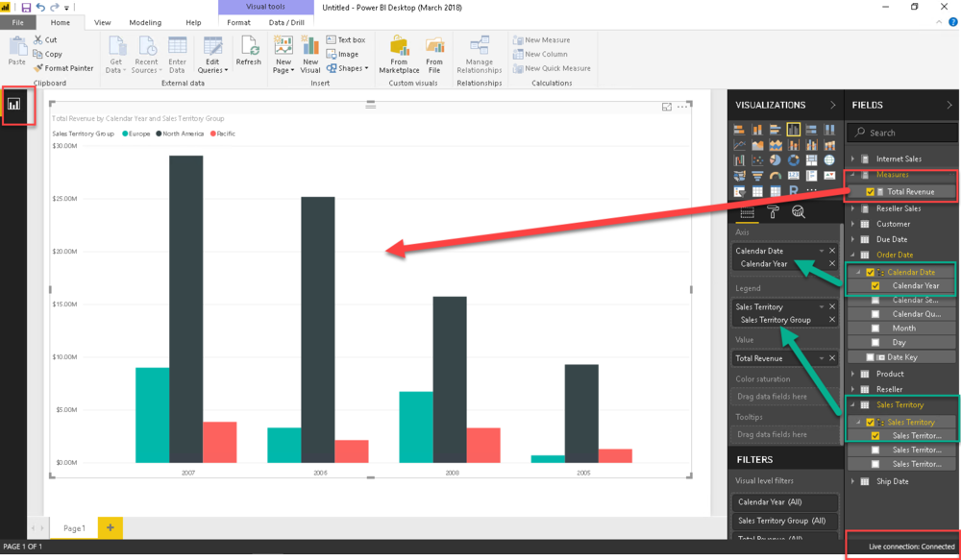Select the pie chart visualization icon

pos(776,159)
